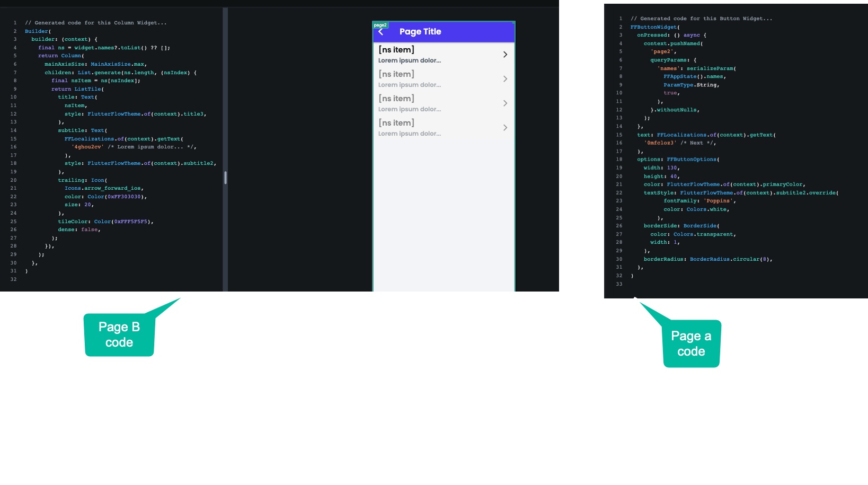
Task: Select line number 10 in the Page B code panel
Action: tap(13, 97)
